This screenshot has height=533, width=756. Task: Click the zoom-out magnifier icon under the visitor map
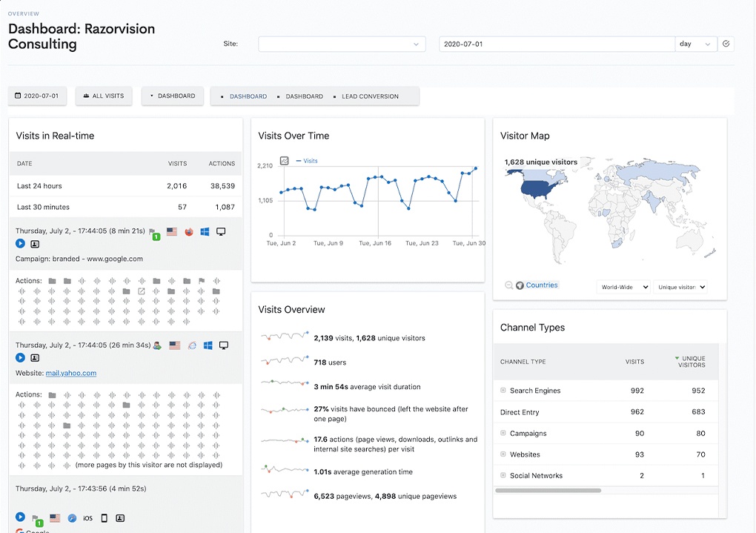508,285
